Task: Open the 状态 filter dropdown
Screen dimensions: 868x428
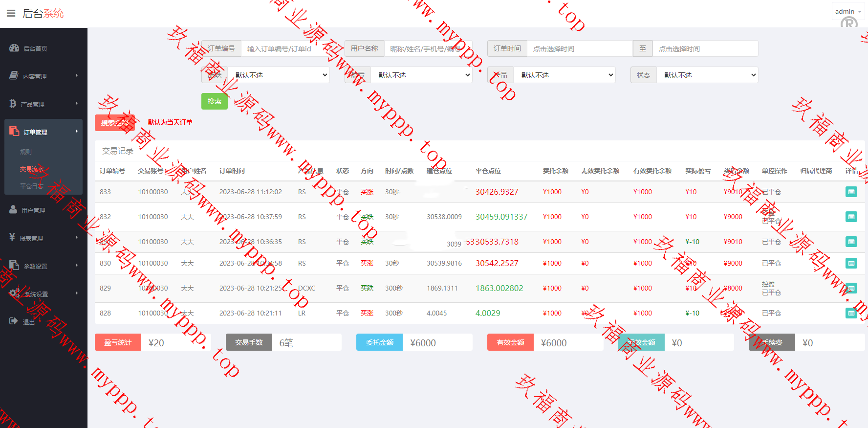Action: coord(708,75)
